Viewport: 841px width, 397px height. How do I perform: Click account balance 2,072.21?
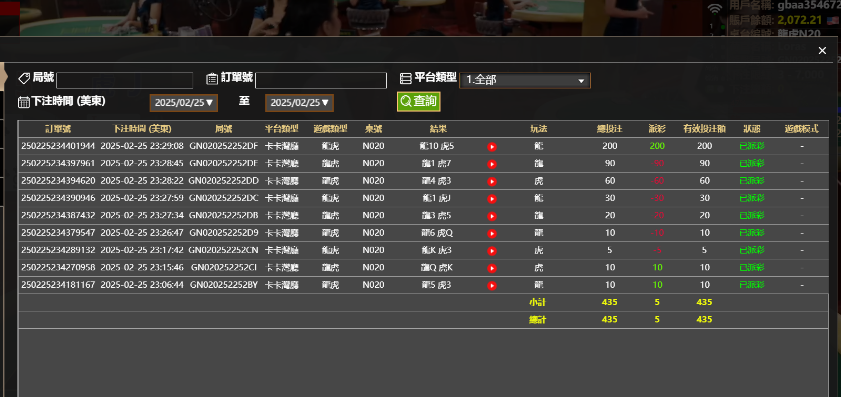tap(800, 20)
